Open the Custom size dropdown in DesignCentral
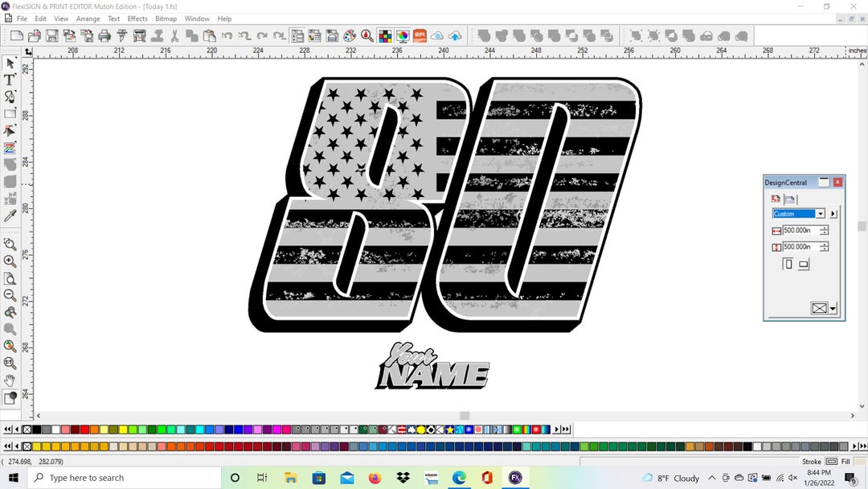The height and width of the screenshot is (489, 868). coord(821,213)
